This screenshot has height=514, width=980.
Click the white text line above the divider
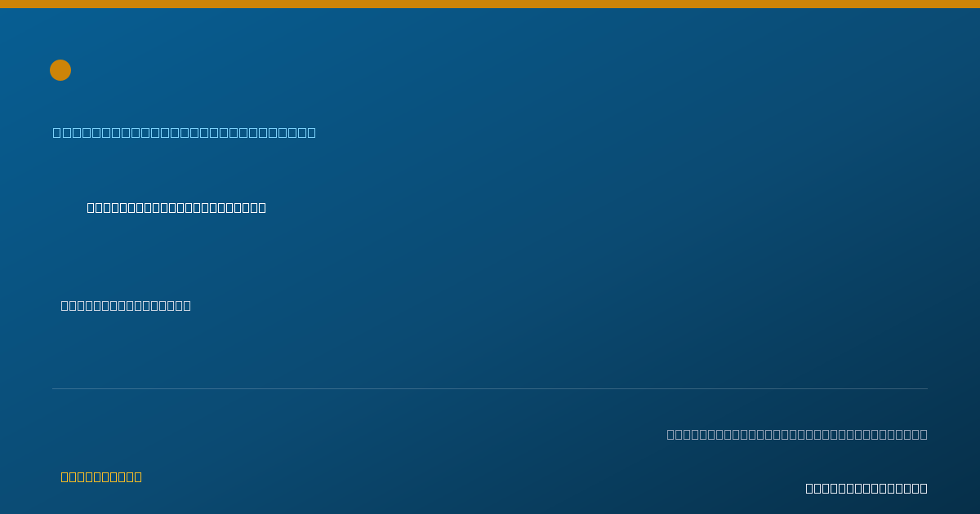pyautogui.click(x=126, y=305)
